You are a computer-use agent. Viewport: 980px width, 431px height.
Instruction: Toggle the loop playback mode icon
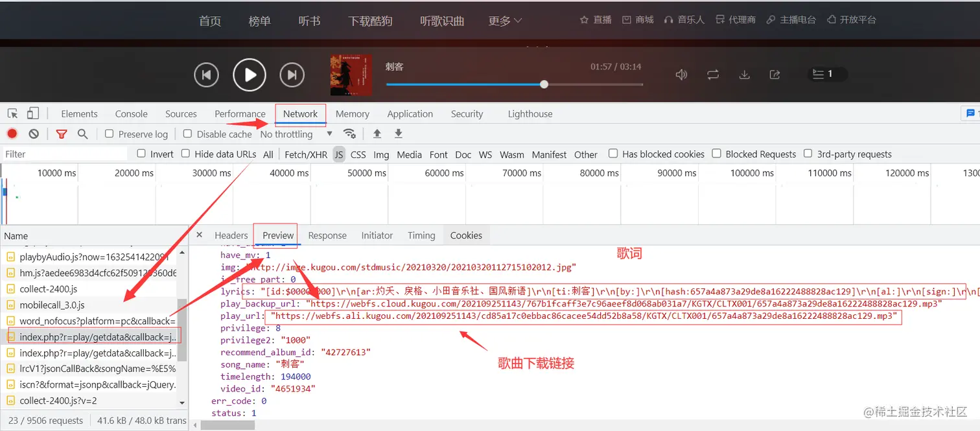point(713,75)
